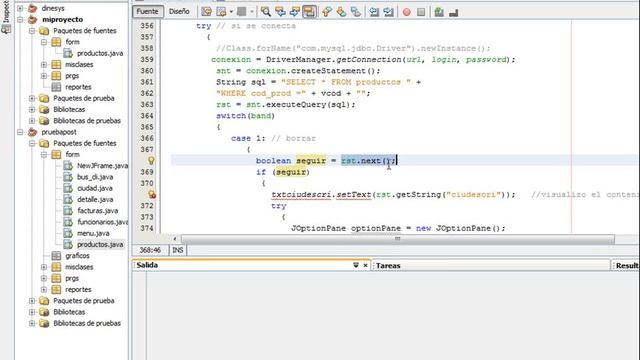Click the error hint icon on line 371

(x=152, y=194)
